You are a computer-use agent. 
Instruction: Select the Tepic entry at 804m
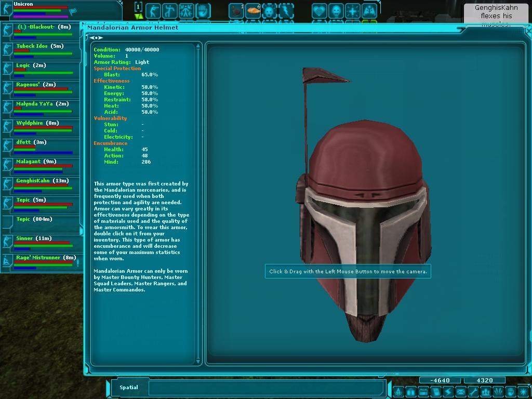tap(41, 224)
